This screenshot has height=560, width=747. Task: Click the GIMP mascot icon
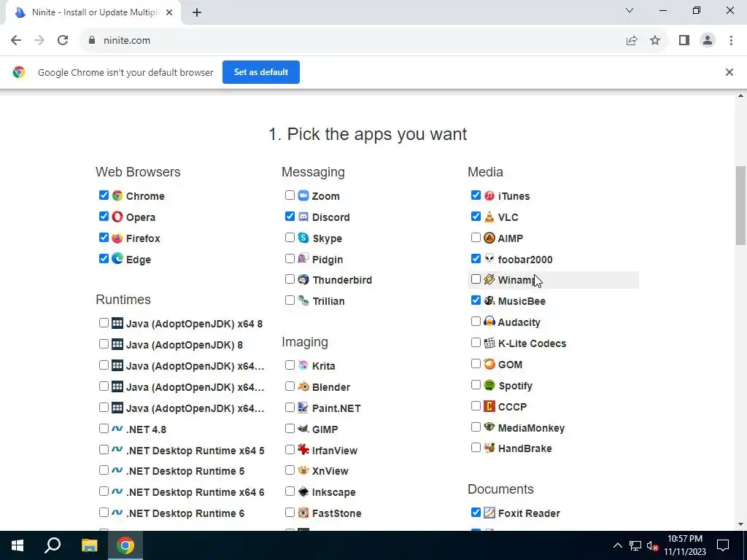[303, 429]
